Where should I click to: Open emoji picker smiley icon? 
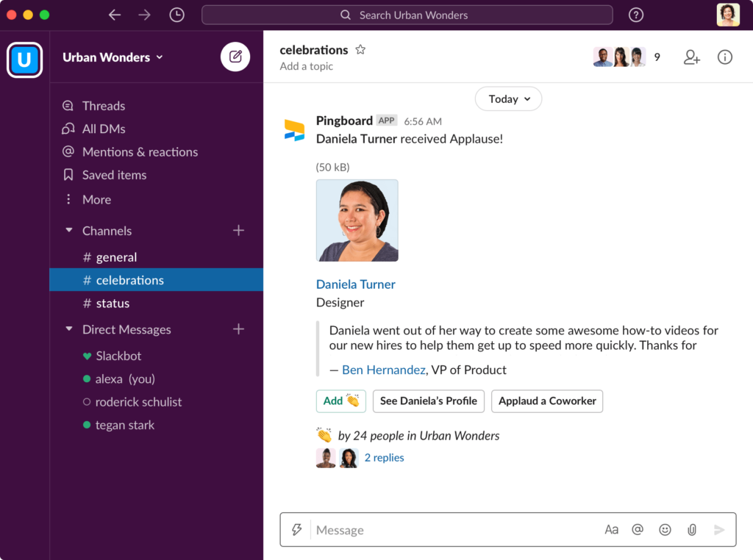click(665, 529)
